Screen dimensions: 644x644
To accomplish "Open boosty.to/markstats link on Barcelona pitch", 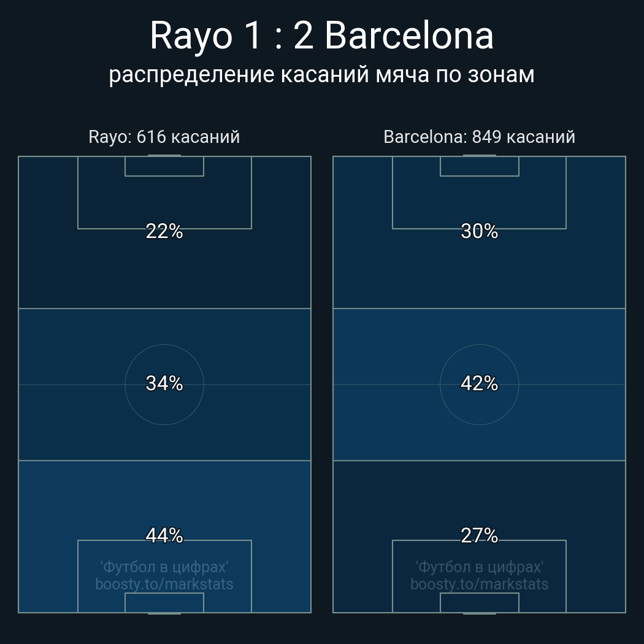I will click(x=479, y=584).
